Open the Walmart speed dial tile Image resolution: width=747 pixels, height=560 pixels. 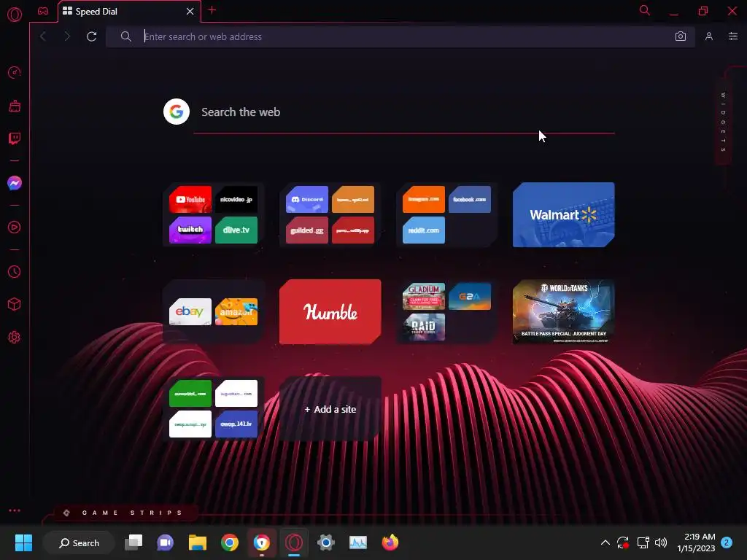(564, 215)
